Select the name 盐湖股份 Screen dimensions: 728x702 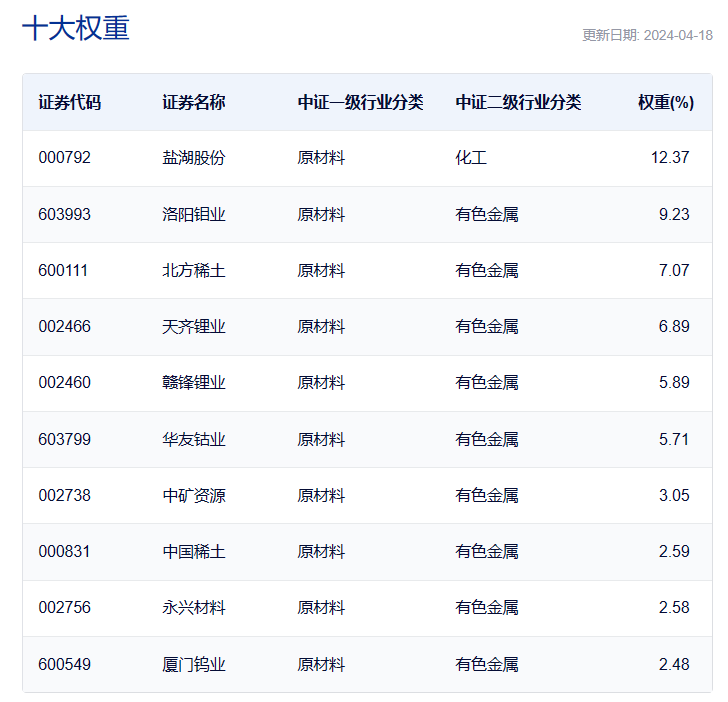coord(194,157)
